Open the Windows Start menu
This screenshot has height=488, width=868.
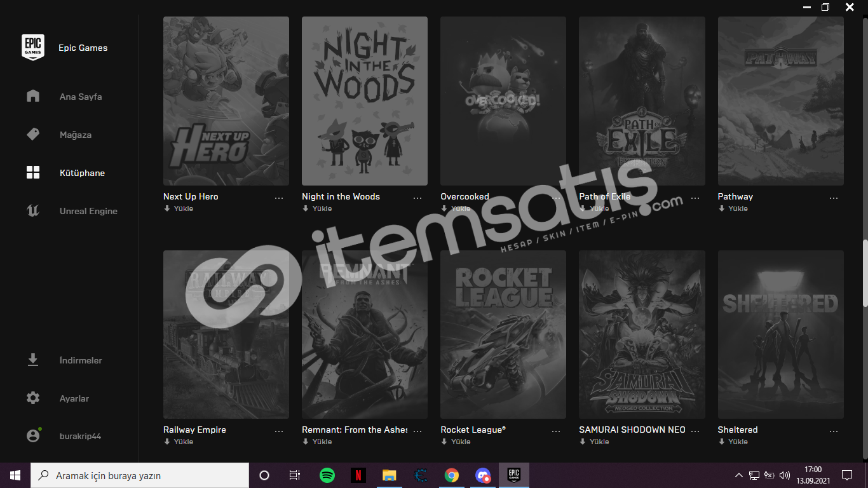click(15, 475)
